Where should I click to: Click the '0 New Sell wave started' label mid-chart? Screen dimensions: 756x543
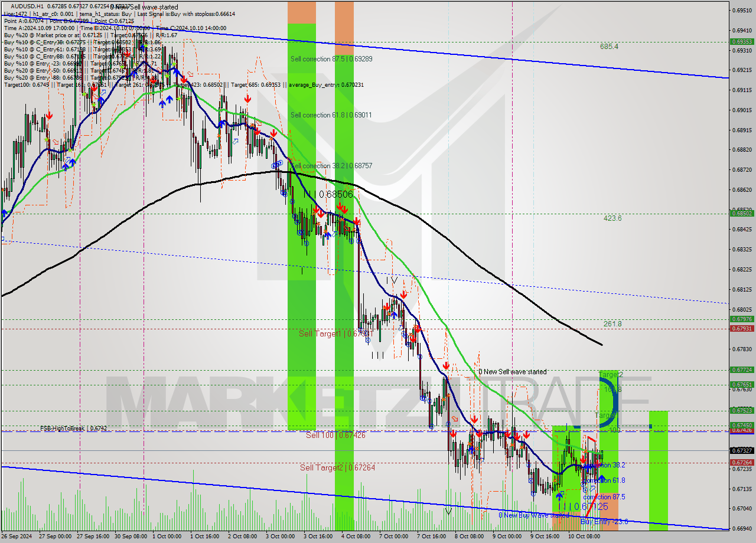pos(512,372)
